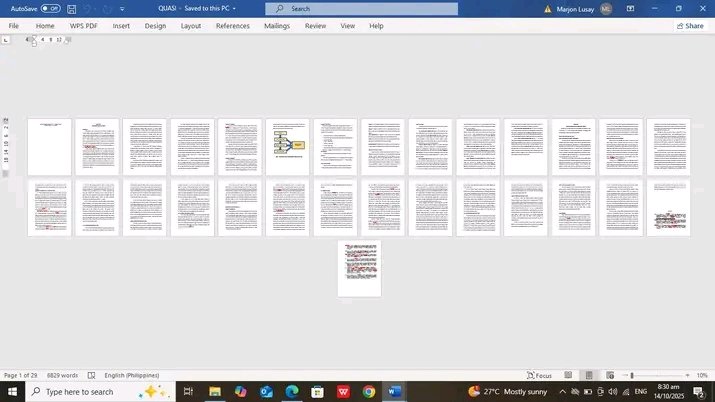Open Customize Quick Access Toolbar dropdown

click(122, 9)
